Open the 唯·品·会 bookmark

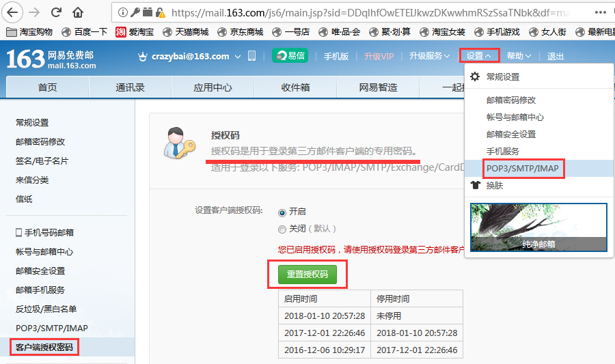point(339,31)
